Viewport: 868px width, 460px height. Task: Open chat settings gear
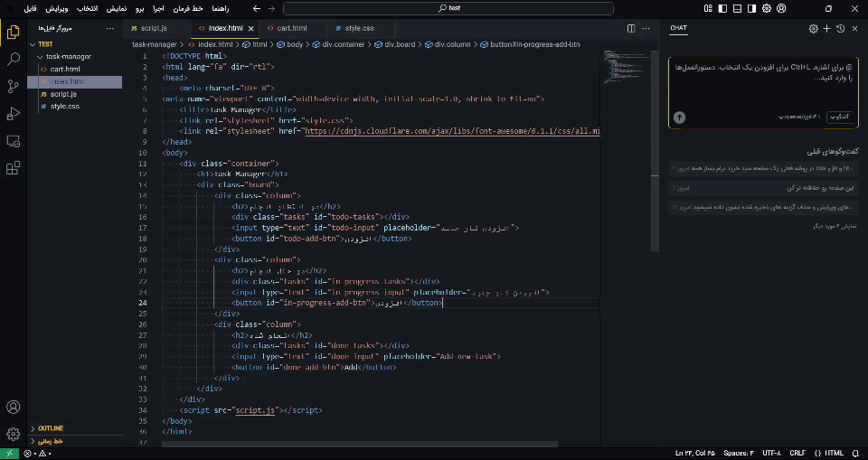[813, 29]
